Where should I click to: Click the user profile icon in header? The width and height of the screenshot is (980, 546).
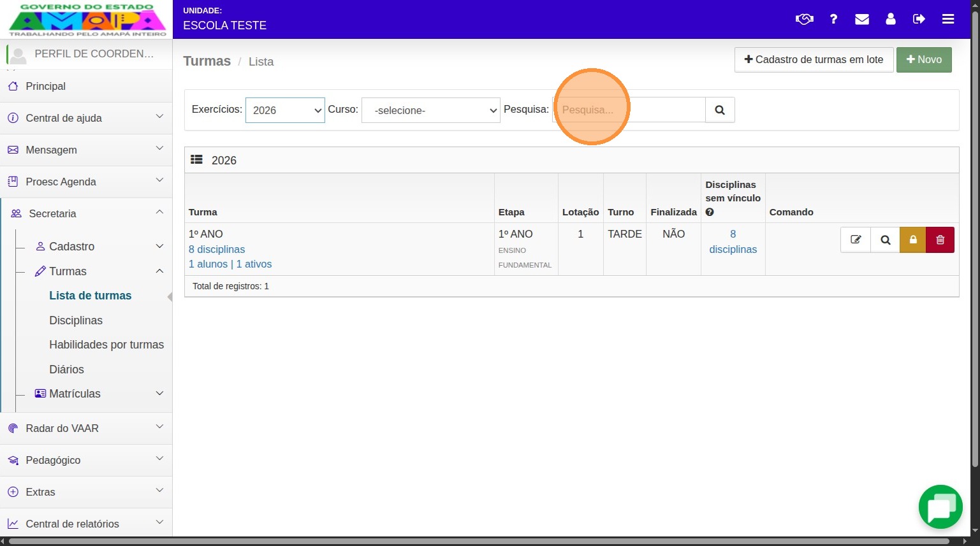point(891,19)
